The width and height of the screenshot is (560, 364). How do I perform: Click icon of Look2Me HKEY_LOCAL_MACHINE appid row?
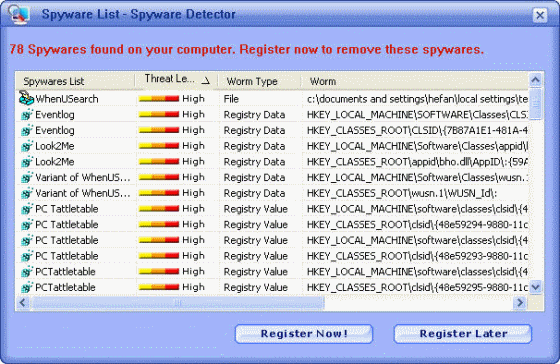[27, 146]
